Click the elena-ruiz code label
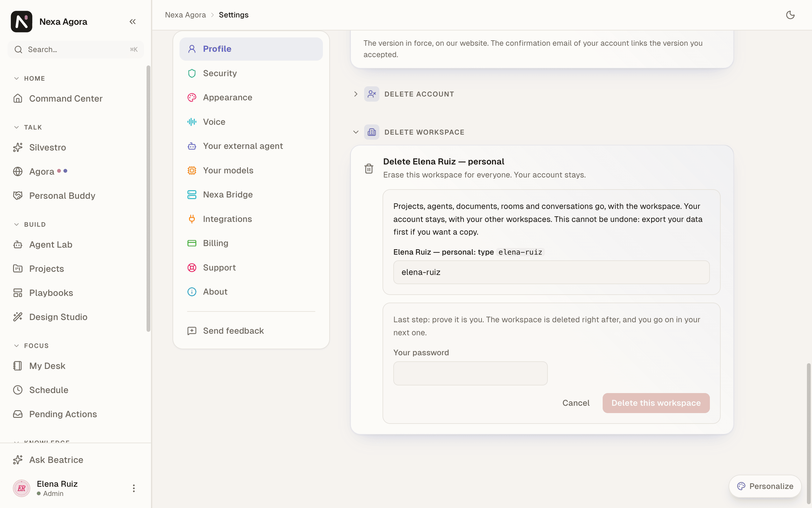The width and height of the screenshot is (812, 508). click(x=520, y=252)
